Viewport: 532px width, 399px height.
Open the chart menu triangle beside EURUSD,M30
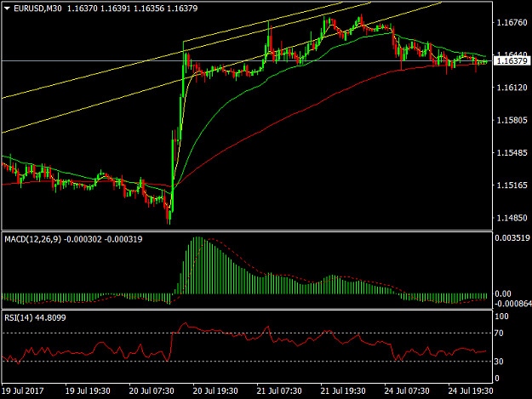(x=7, y=9)
